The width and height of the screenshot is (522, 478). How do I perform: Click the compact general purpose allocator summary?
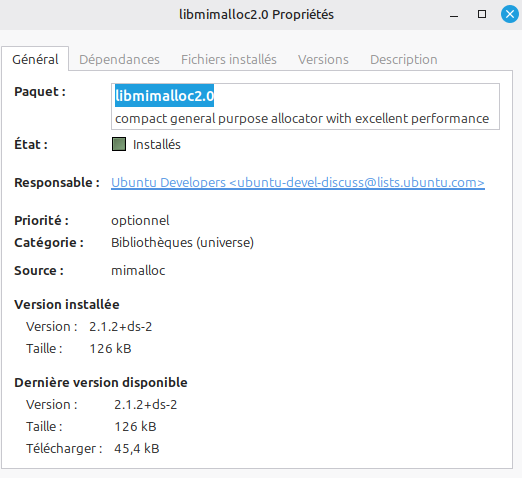(302, 119)
